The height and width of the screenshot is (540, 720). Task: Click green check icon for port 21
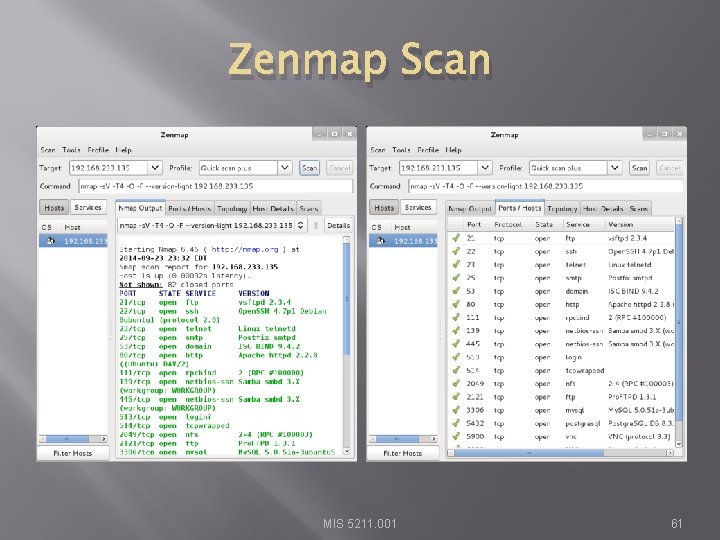click(456, 238)
